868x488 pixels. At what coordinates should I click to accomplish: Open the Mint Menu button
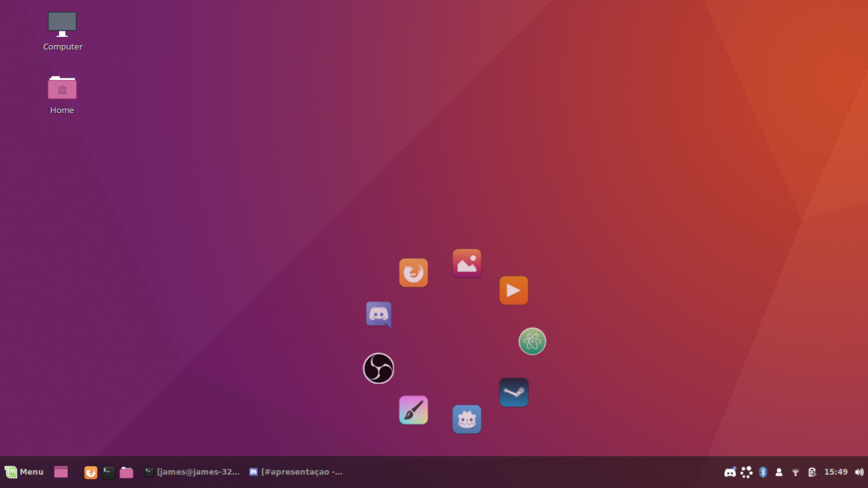pos(24,472)
